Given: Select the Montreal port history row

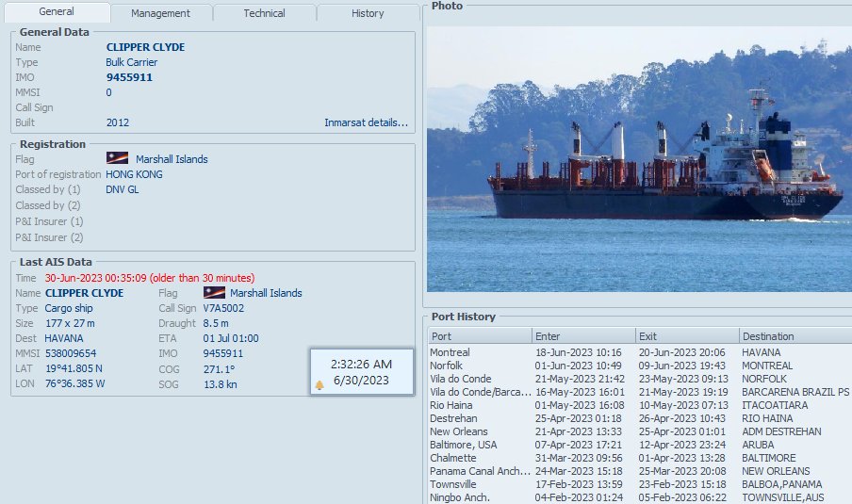Looking at the screenshot, I should click(640, 352).
